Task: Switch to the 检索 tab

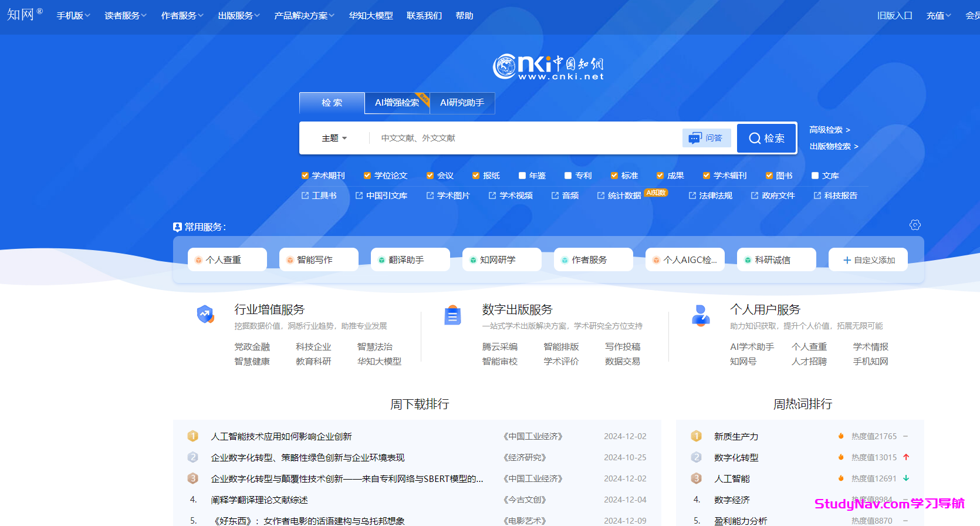Action: click(x=332, y=103)
